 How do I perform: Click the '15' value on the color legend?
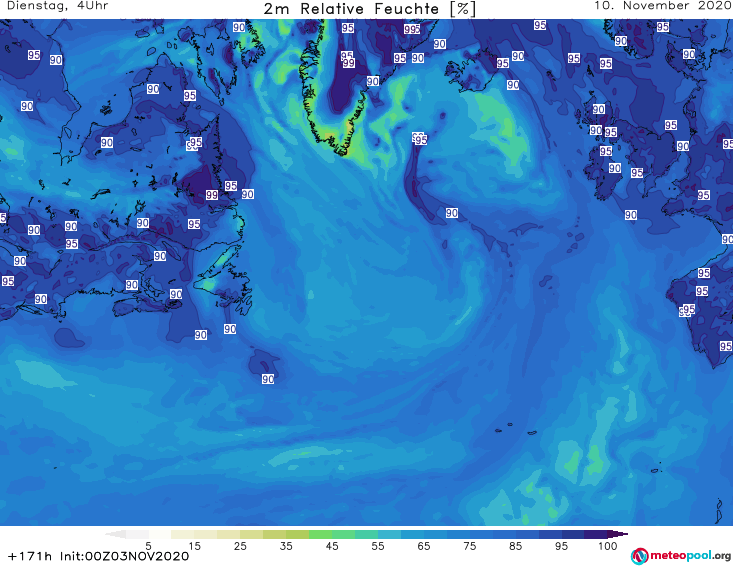pos(194,546)
